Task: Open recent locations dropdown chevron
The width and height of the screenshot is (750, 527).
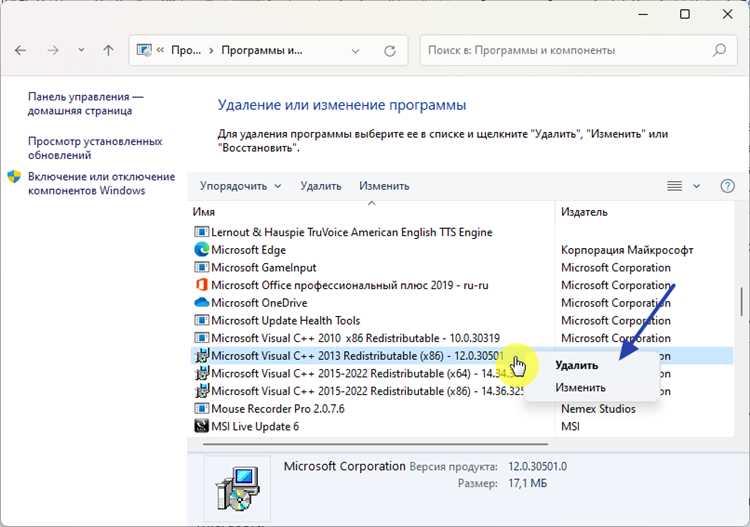Action: tap(81, 50)
